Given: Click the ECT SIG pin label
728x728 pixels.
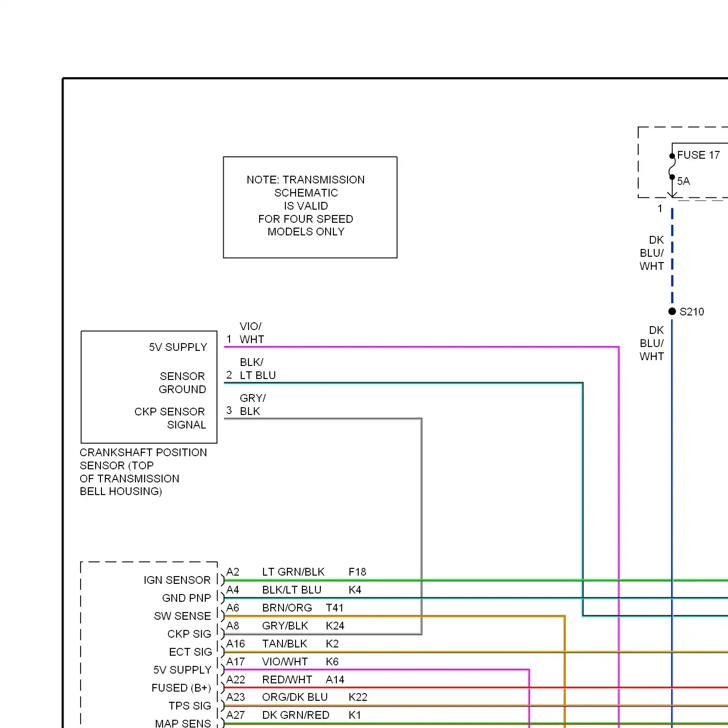Looking at the screenshot, I should tap(191, 652).
